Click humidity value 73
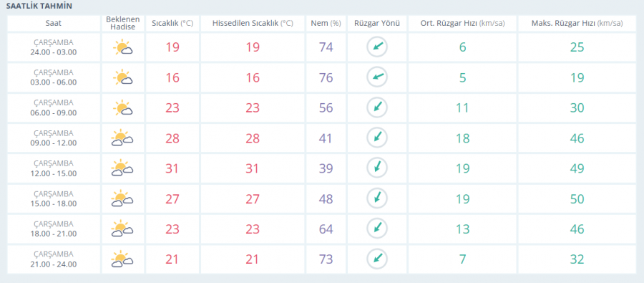 click(x=326, y=259)
